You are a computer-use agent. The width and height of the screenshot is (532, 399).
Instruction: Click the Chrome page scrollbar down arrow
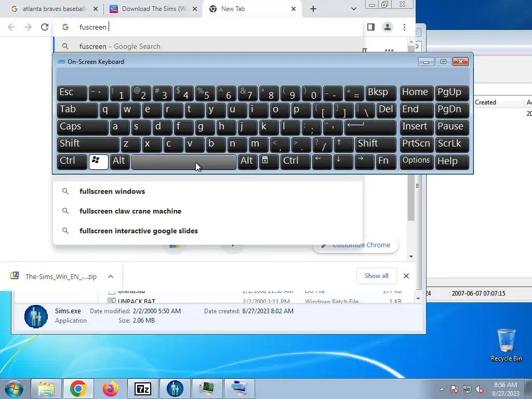pyautogui.click(x=411, y=257)
